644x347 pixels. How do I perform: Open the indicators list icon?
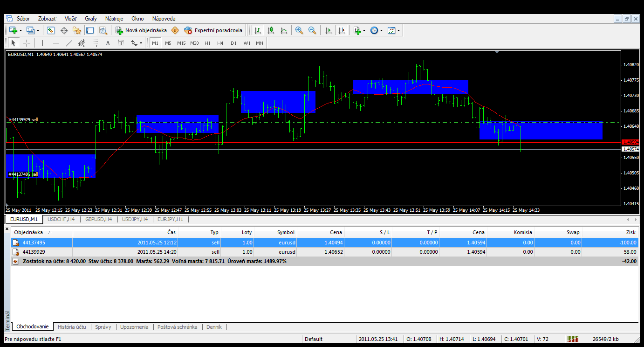click(357, 30)
